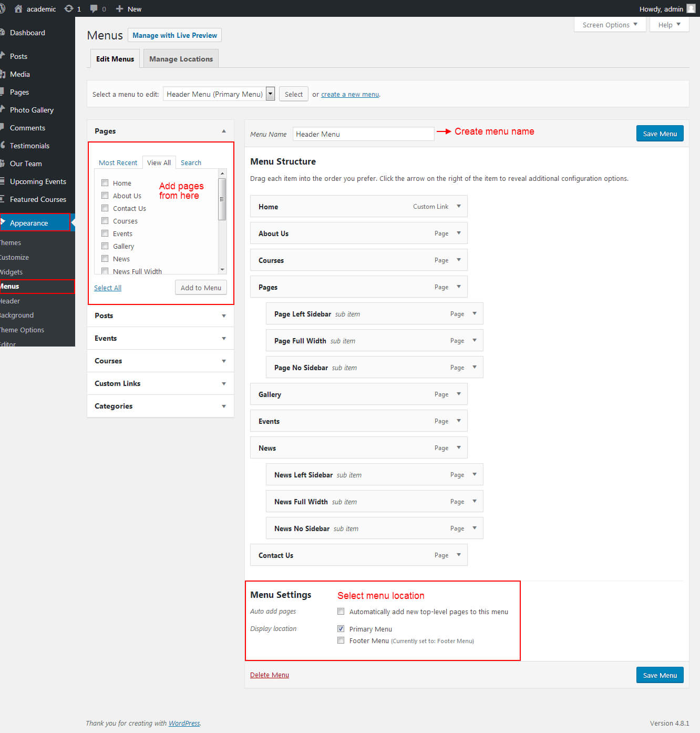Click the create a new menu link

tap(350, 95)
